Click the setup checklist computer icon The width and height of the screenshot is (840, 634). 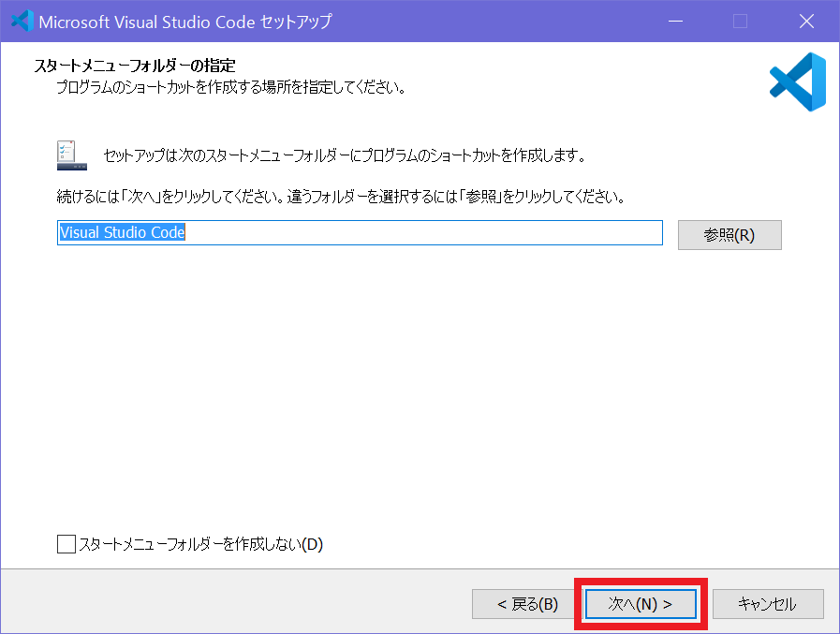click(72, 155)
